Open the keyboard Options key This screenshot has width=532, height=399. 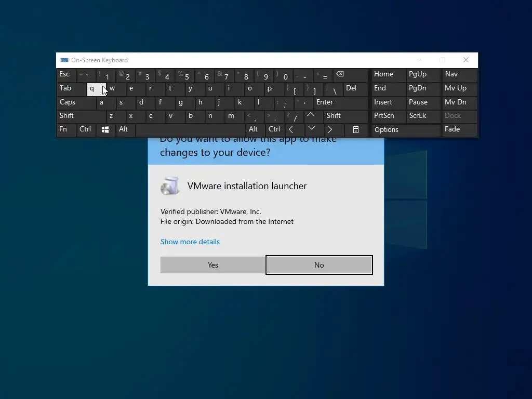[x=406, y=130]
